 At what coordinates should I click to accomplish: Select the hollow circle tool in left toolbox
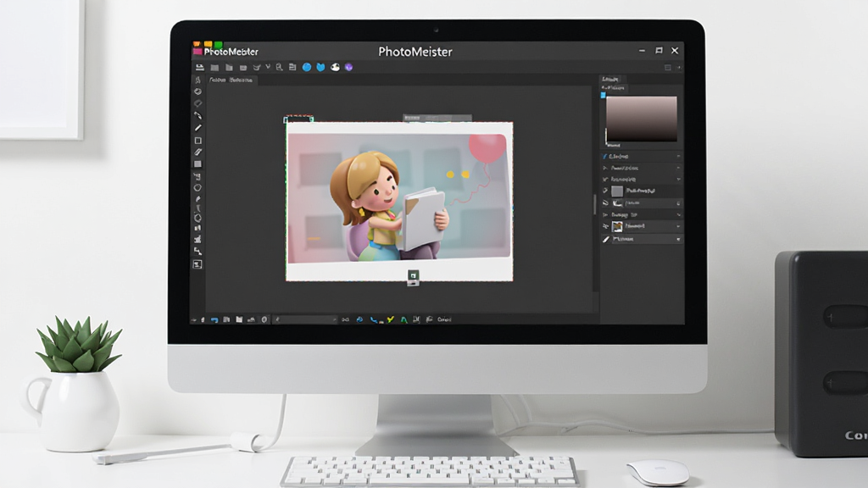tap(198, 188)
